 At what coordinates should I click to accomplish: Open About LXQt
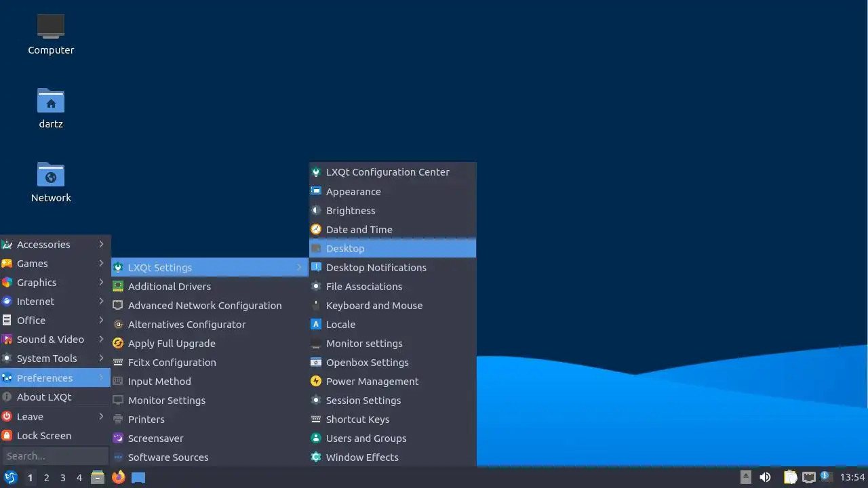[x=55, y=397]
